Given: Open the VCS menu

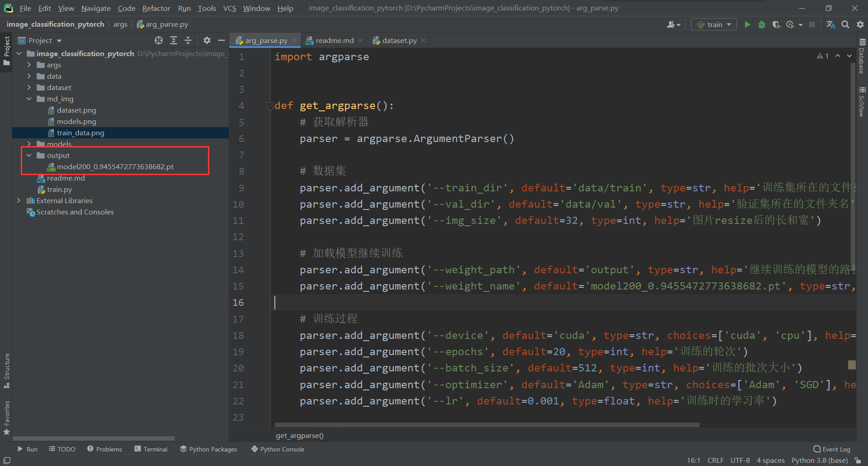Looking at the screenshot, I should [230, 8].
